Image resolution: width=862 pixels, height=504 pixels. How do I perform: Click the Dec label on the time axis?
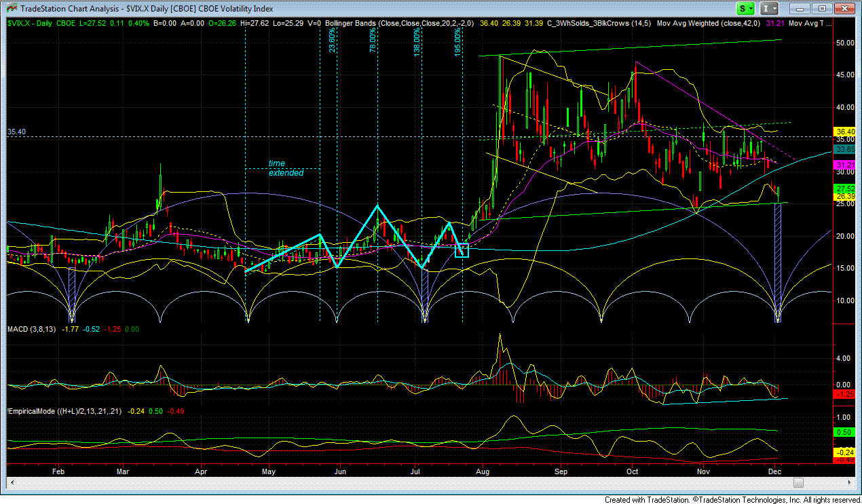click(x=776, y=471)
